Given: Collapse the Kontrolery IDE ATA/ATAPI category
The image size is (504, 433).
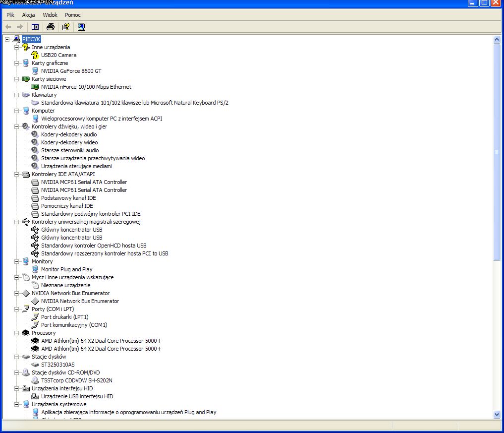Looking at the screenshot, I should 16,174.
